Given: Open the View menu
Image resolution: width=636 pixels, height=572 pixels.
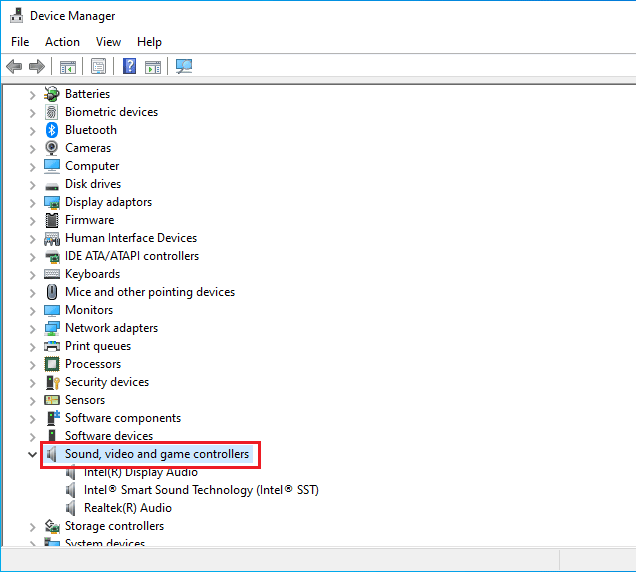Looking at the screenshot, I should [108, 42].
